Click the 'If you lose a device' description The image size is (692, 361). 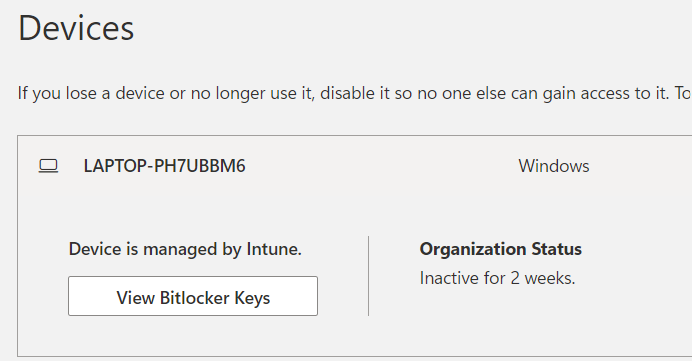[354, 93]
